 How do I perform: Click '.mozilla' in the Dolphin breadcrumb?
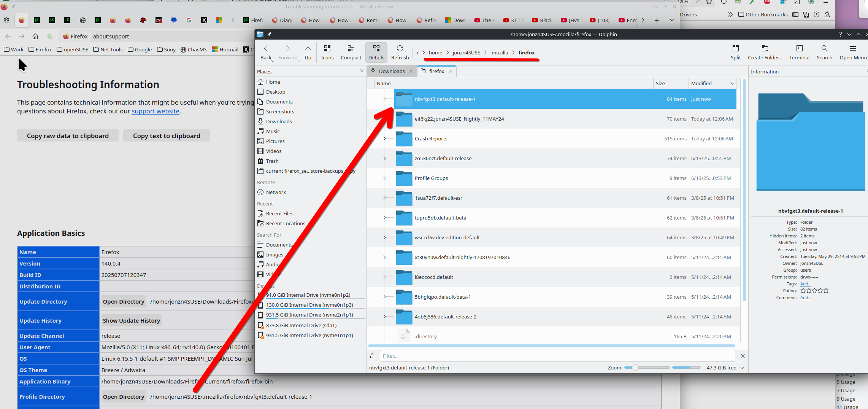(x=499, y=53)
